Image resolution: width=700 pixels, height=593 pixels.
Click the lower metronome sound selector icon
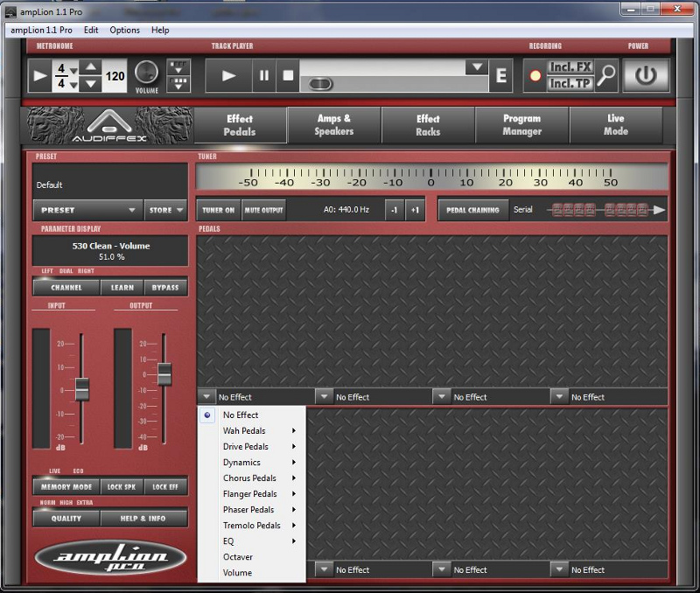tap(178, 84)
